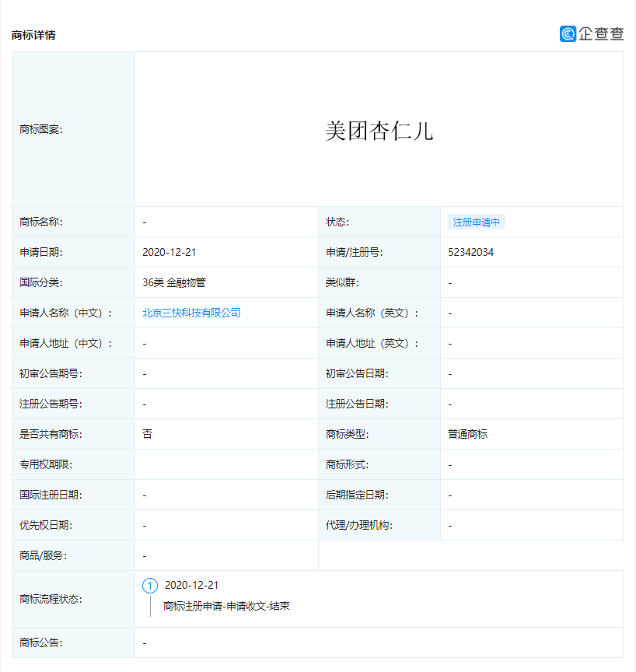
Task: Click the 是否共有商标 label
Action: pos(51,434)
